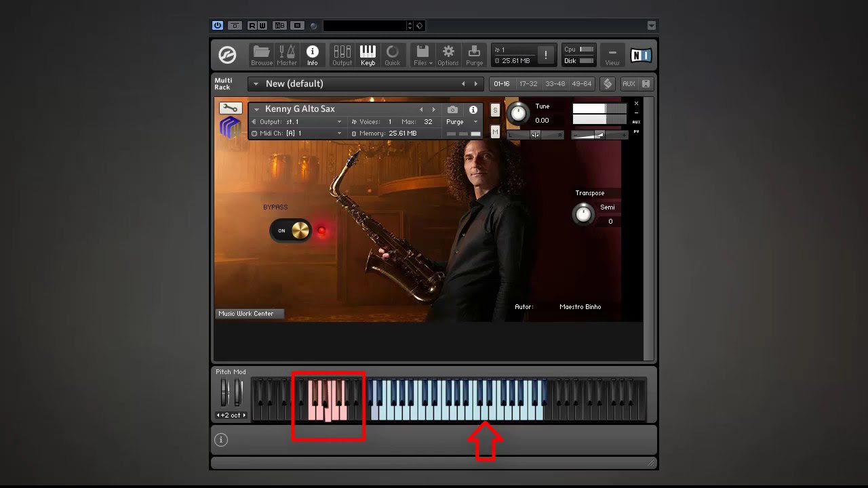868x488 pixels.
Task: Open the Browse folder panel
Action: [261, 55]
